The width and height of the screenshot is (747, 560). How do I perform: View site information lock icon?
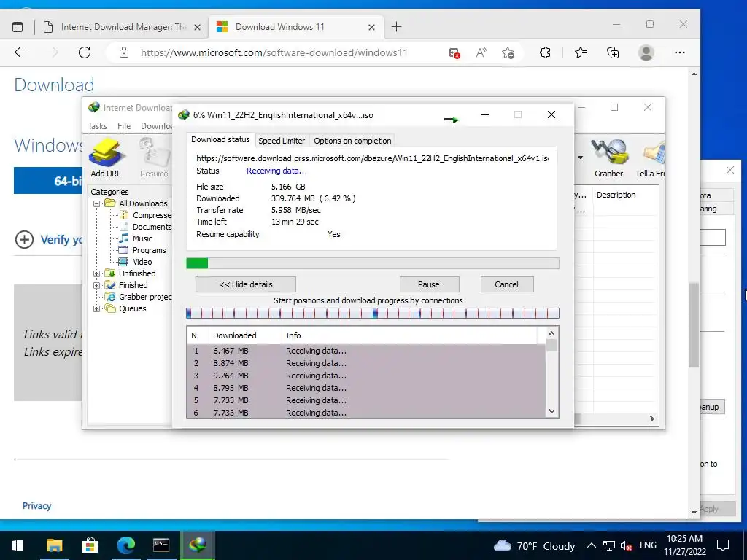(124, 52)
